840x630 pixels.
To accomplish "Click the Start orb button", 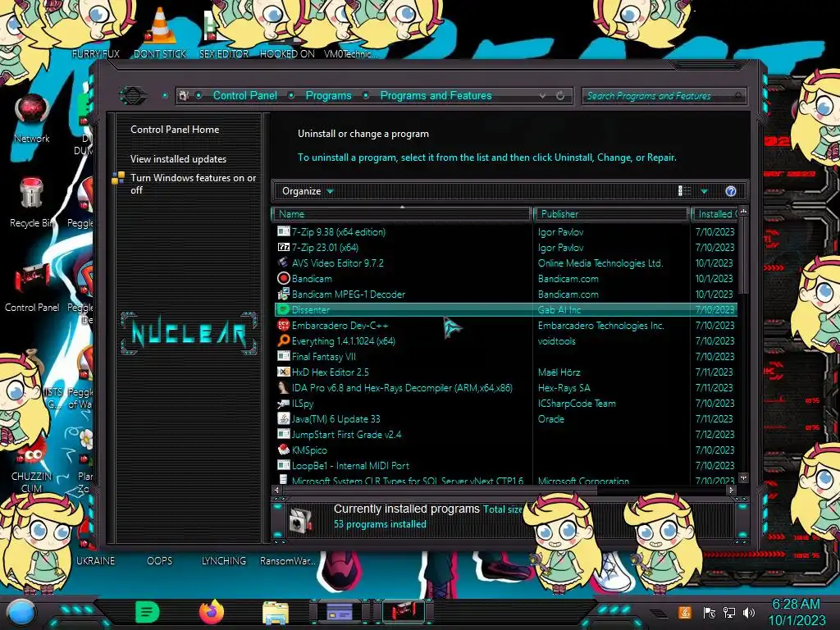I will tap(21, 614).
